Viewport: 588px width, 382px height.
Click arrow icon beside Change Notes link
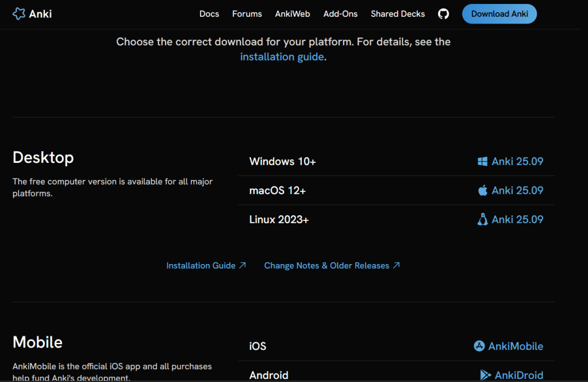pos(396,265)
